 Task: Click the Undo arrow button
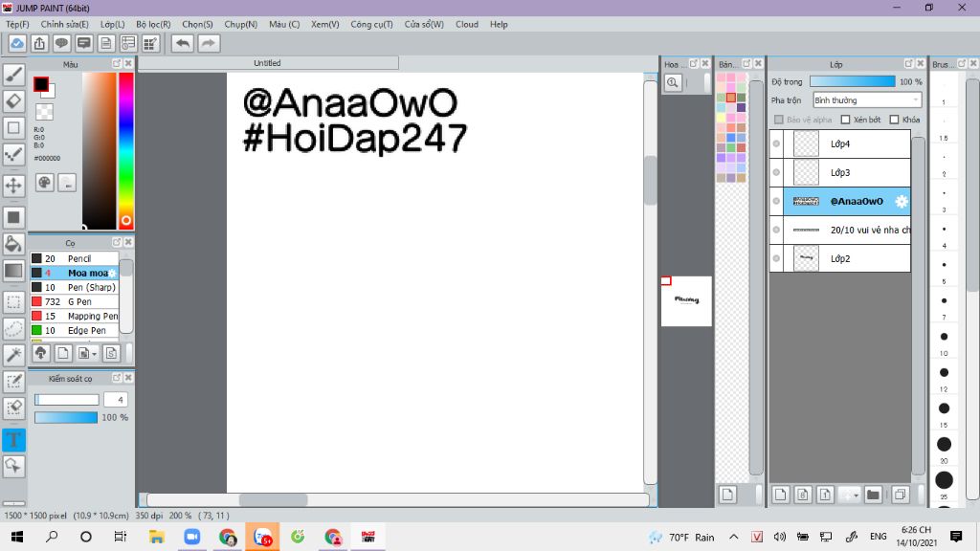click(x=183, y=43)
